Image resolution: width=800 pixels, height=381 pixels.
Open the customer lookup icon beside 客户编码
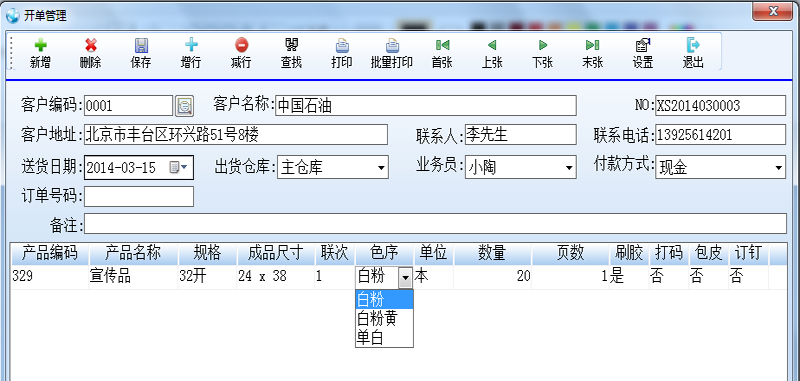(184, 106)
